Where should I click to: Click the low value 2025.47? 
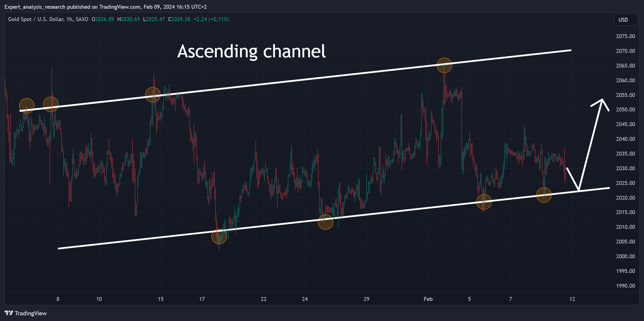pyautogui.click(x=155, y=19)
